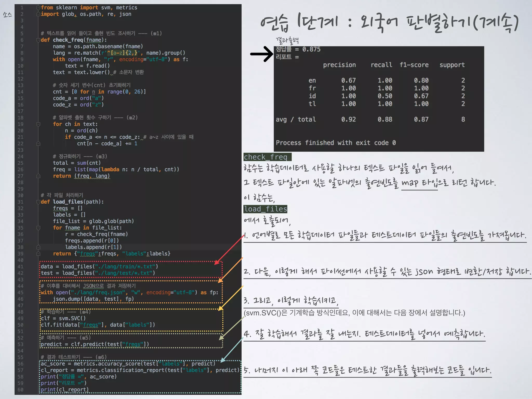The width and height of the screenshot is (532, 399).
Task: Collapse the fold marker at 'for ch in text:'
Action: pyautogui.click(x=38, y=124)
